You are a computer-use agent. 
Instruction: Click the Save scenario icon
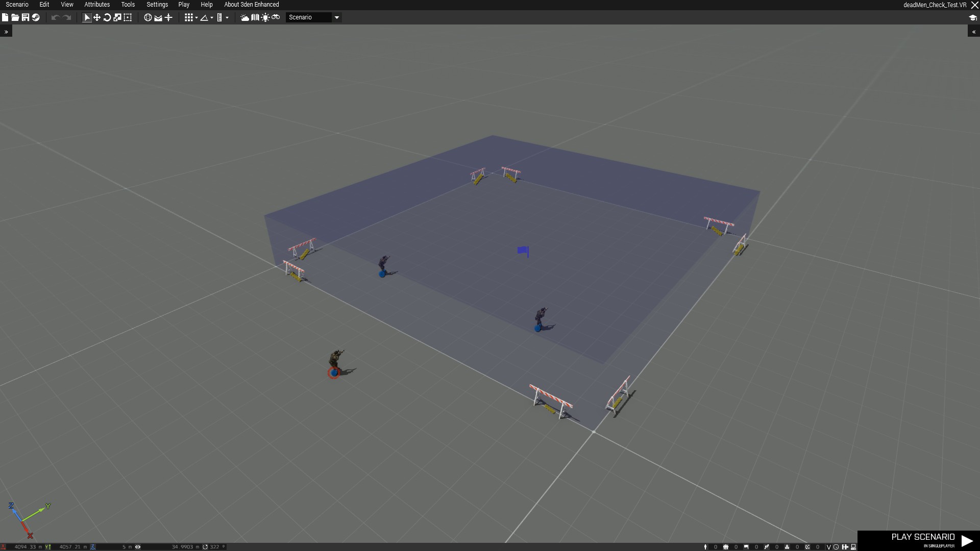tap(25, 17)
